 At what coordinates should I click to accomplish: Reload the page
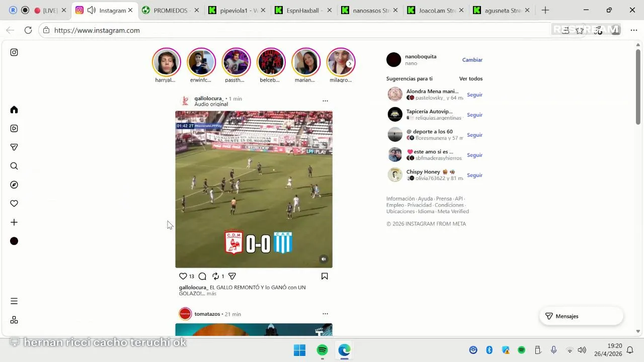(28, 30)
